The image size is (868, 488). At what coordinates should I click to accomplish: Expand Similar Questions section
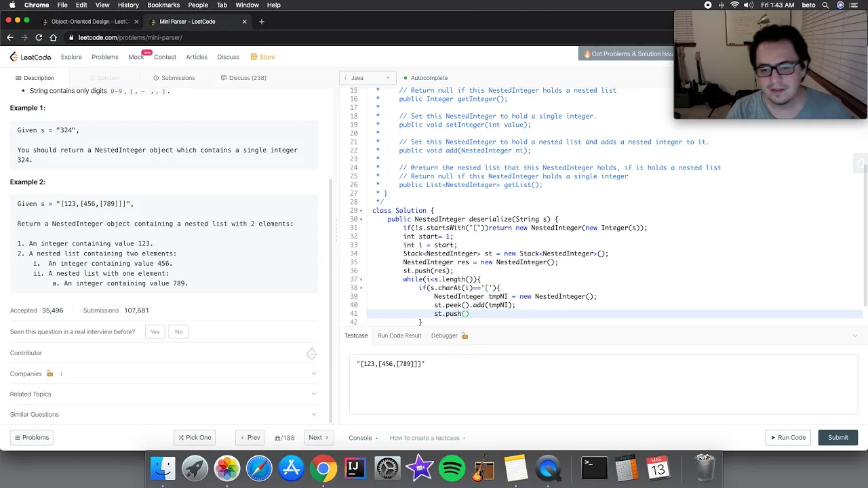coord(313,414)
